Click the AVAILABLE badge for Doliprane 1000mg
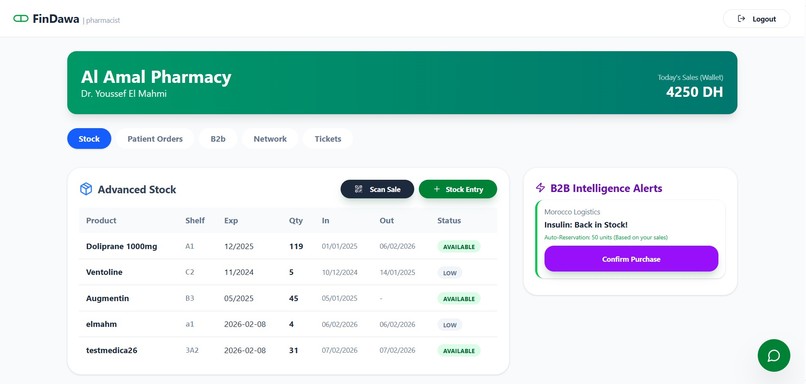The height and width of the screenshot is (384, 806). click(x=459, y=247)
